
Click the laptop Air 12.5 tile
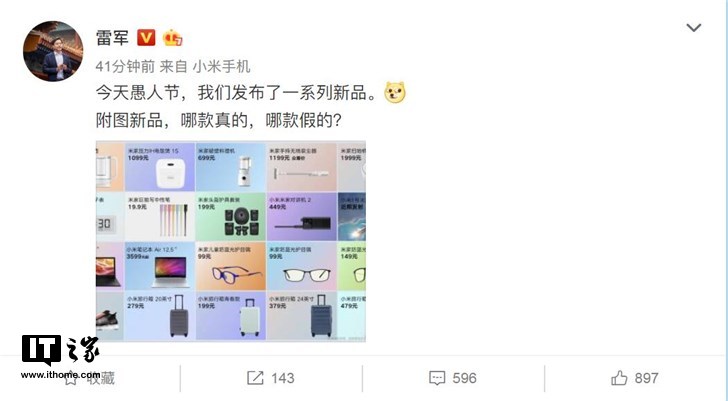(160, 266)
